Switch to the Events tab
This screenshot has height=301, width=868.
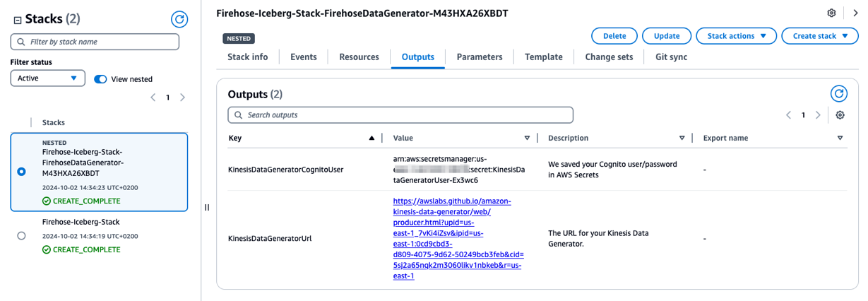point(303,57)
